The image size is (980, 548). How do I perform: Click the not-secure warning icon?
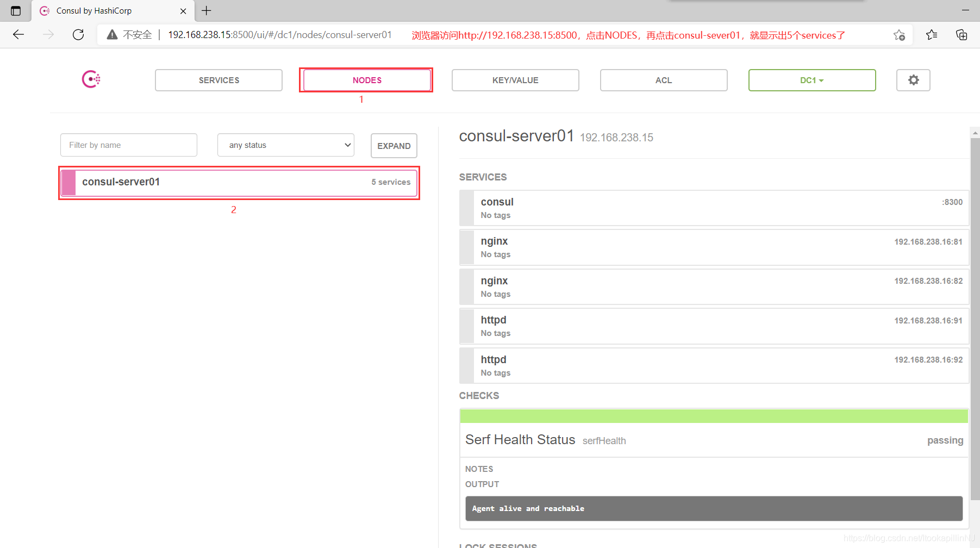coord(112,35)
